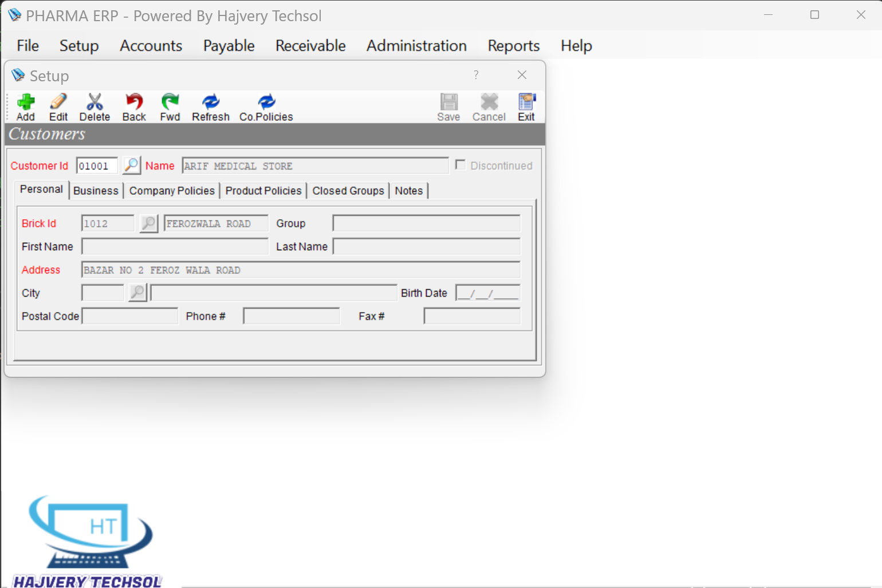The width and height of the screenshot is (882, 588).
Task: Click the Last Name input field
Action: pyautogui.click(x=426, y=247)
